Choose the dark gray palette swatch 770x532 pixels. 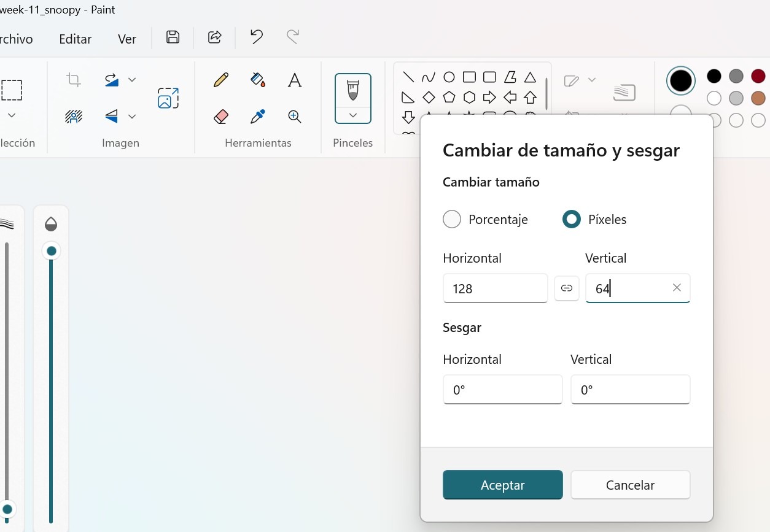(736, 76)
